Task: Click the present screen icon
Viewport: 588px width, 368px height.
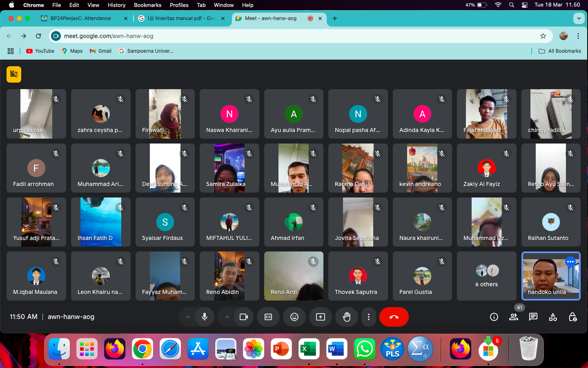Action: 321,317
